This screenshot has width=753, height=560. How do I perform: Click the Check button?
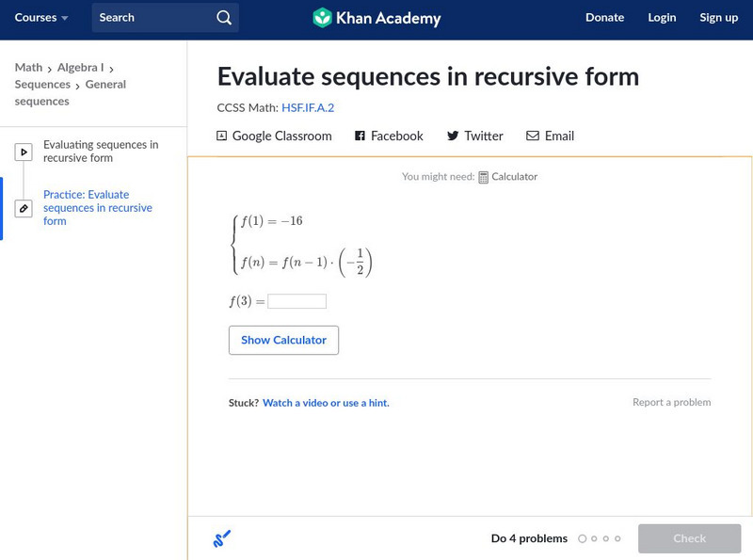point(689,538)
